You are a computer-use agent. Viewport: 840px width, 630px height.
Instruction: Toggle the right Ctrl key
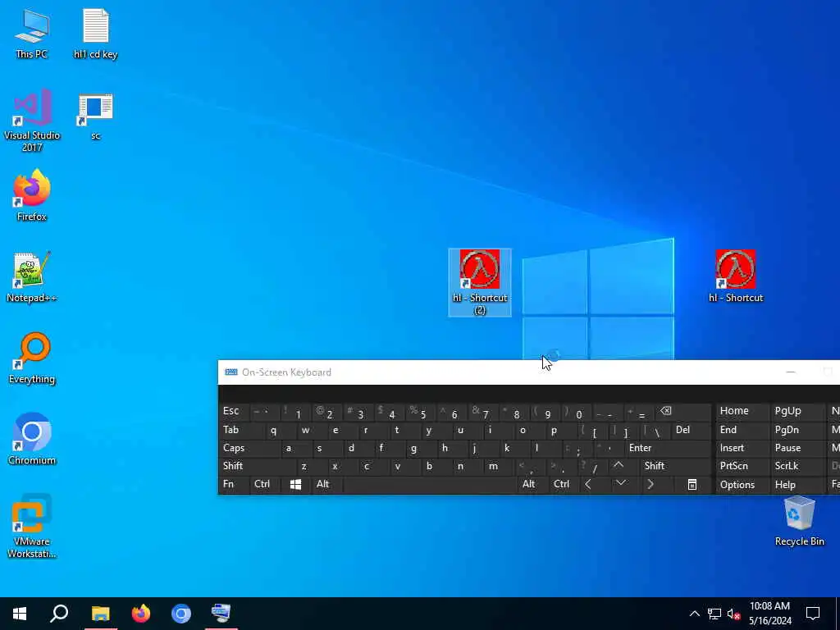pos(564,484)
